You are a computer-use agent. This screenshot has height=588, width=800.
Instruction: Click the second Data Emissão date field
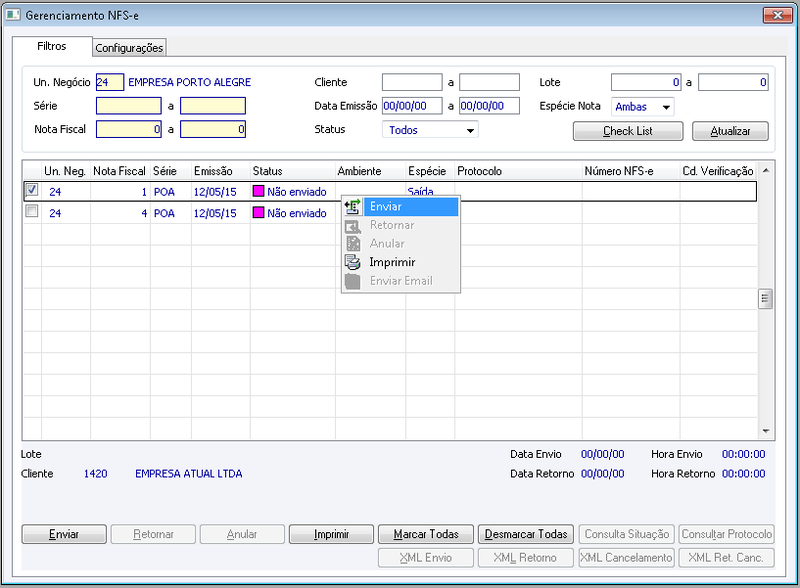coord(489,106)
